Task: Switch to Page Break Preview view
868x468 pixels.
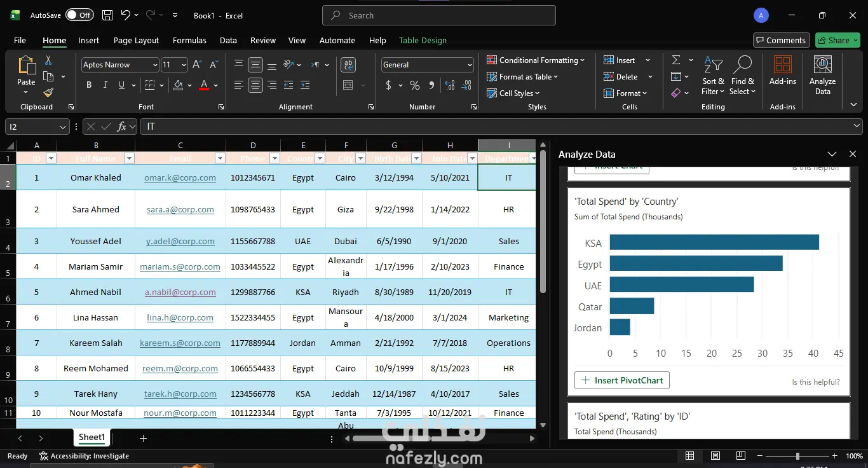Action: pos(741,456)
